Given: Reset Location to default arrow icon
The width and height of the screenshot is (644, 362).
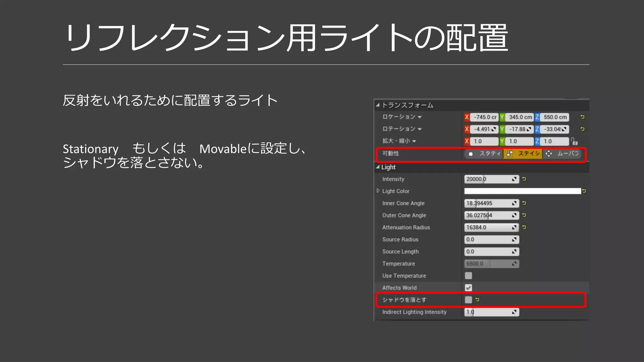Looking at the screenshot, I should (x=582, y=117).
